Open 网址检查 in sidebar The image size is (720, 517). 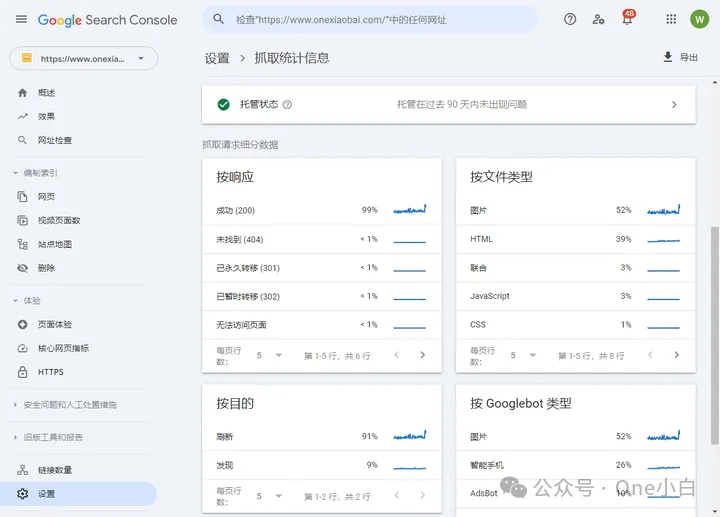pos(55,140)
